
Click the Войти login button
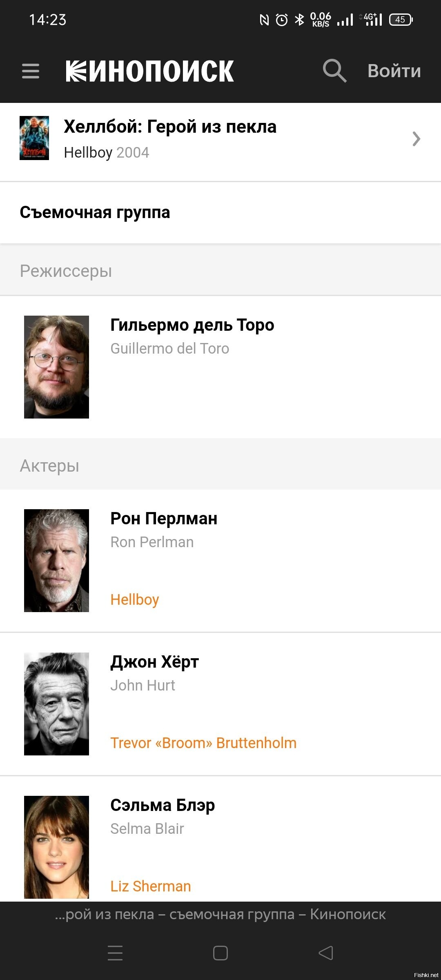(x=394, y=71)
